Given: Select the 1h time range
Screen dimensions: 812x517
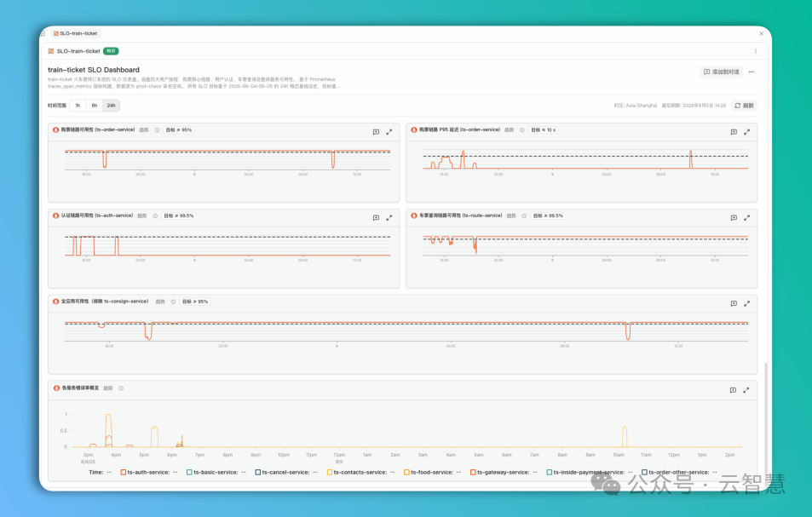Looking at the screenshot, I should [x=78, y=106].
